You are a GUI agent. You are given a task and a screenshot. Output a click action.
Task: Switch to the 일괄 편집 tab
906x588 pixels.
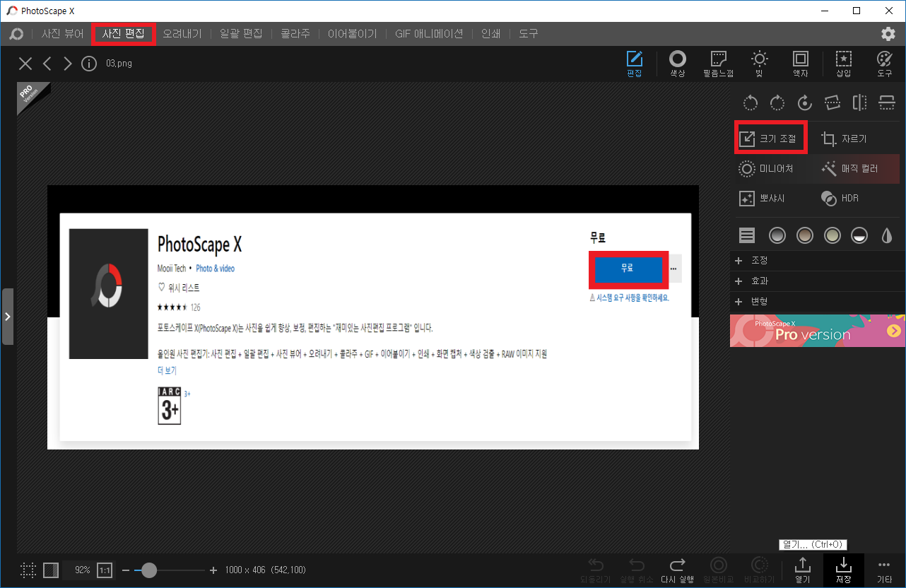coord(241,33)
